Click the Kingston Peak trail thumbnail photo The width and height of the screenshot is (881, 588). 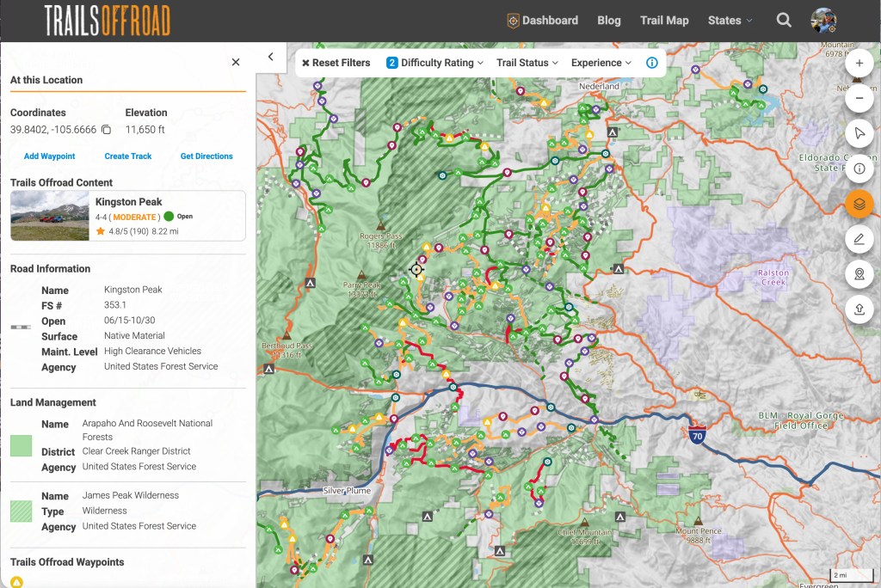[50, 216]
